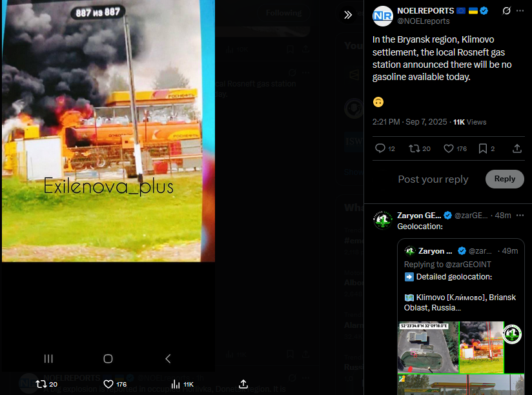Like from the bottom media bar heart
The height and width of the screenshot is (395, 532).
115,384
